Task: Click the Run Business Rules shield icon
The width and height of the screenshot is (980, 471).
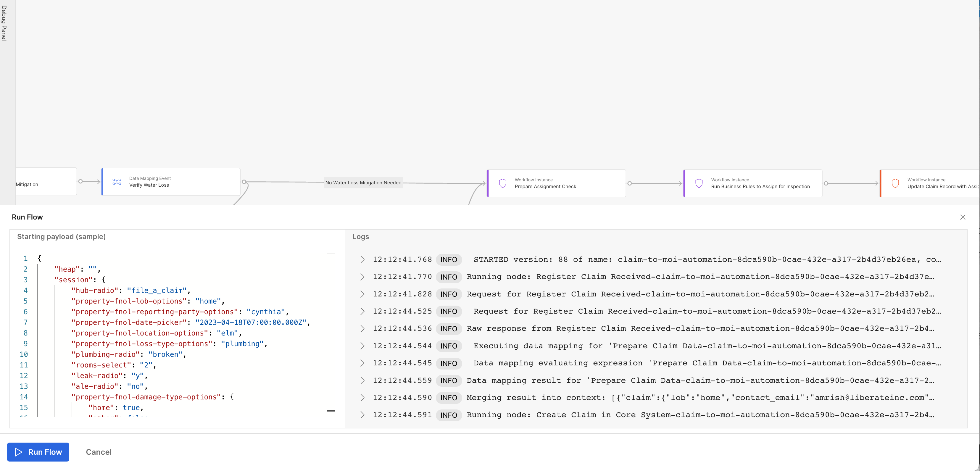Action: point(699,183)
